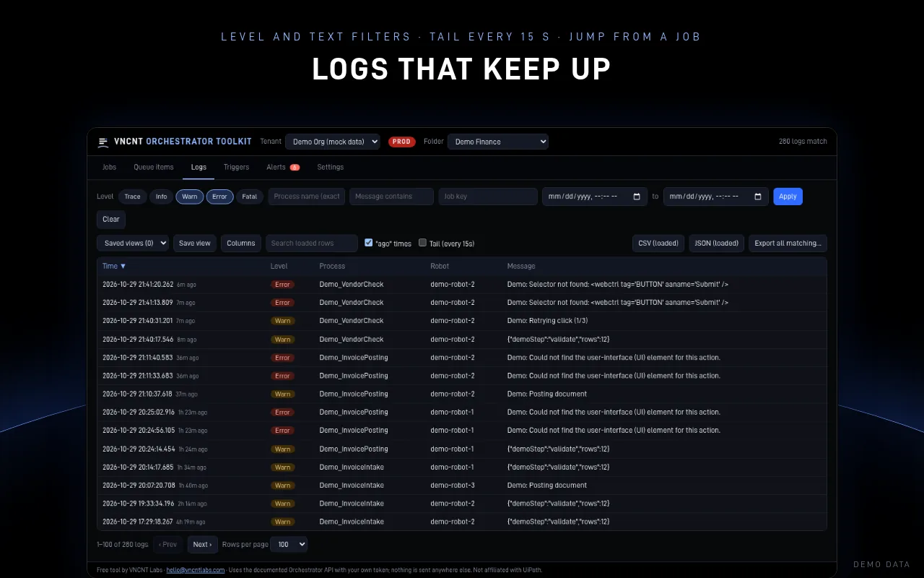Image resolution: width=924 pixels, height=578 pixels.
Task: Open the Columns chooser
Action: pos(241,243)
